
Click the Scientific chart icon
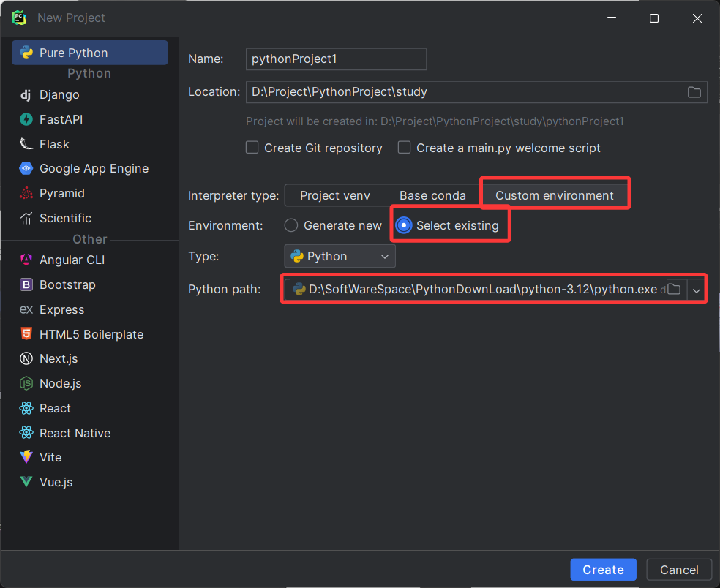click(26, 218)
